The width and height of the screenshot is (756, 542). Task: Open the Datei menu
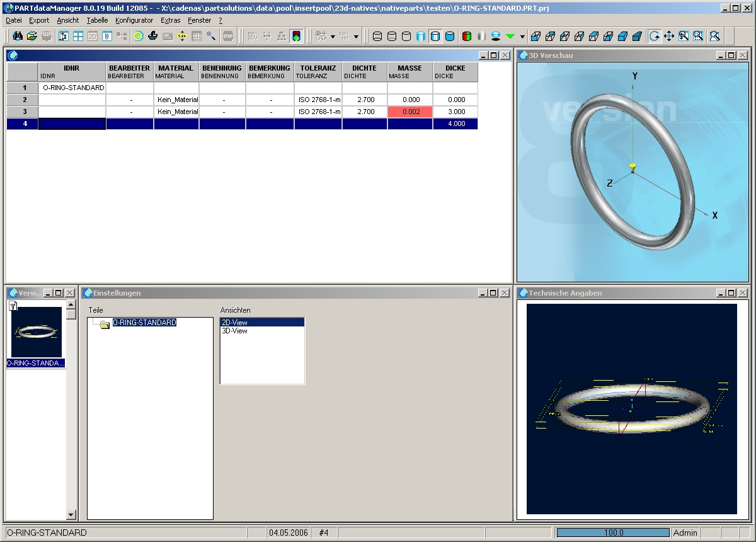(14, 20)
